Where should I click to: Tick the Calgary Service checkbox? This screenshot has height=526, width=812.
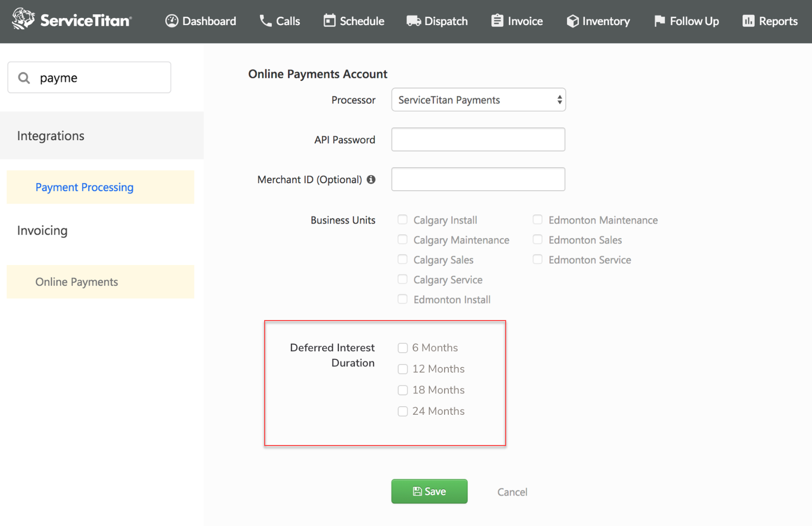(402, 279)
